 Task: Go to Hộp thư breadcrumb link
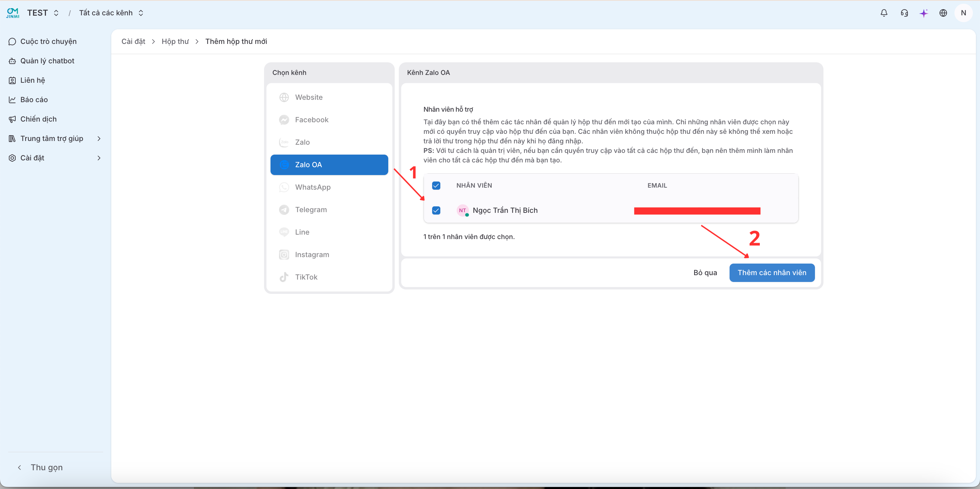(175, 42)
